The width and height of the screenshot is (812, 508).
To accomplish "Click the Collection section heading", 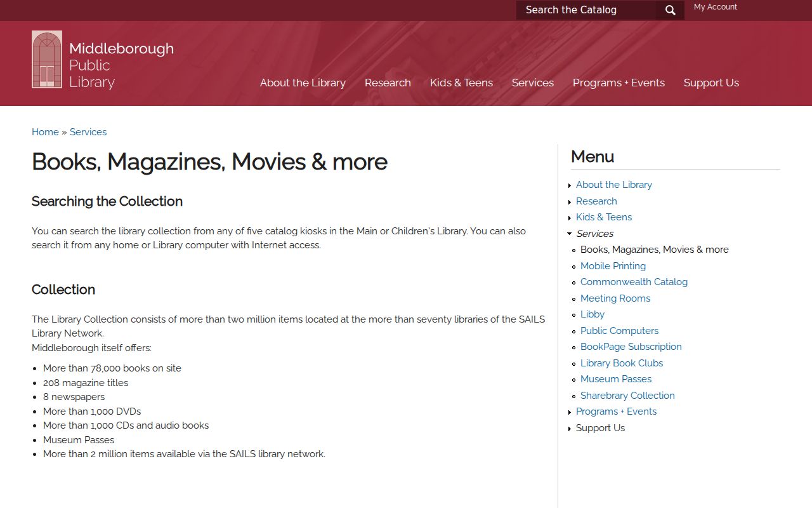I will (x=63, y=290).
